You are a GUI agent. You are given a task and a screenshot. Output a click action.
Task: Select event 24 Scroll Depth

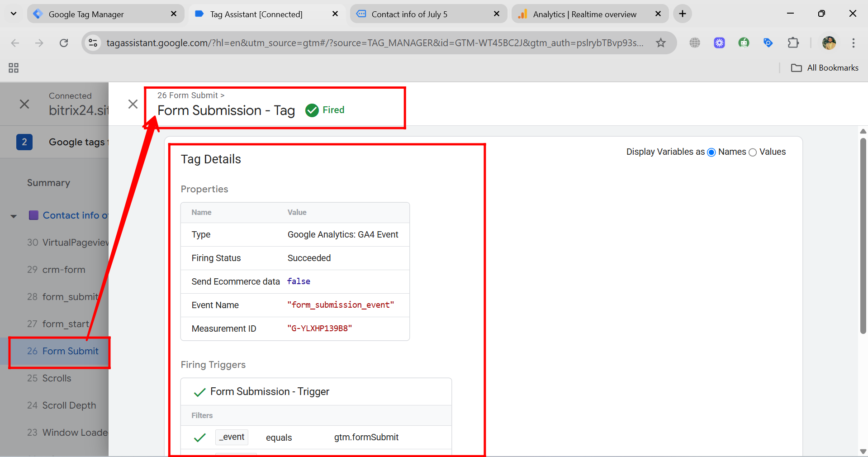(62, 405)
